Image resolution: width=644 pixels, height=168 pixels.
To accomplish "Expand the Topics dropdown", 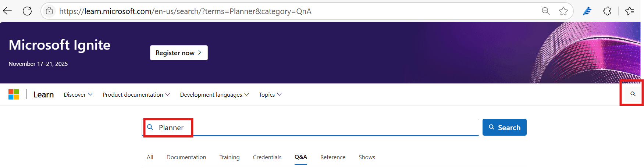I will (270, 94).
